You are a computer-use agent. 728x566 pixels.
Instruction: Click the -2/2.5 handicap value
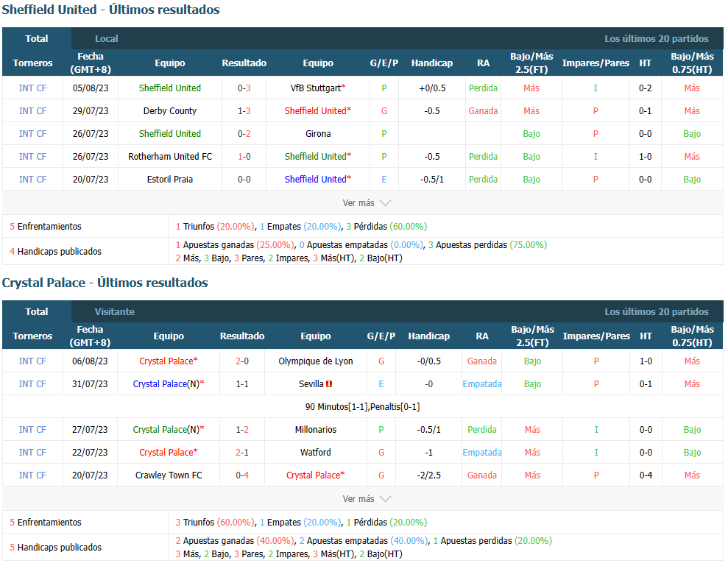click(x=429, y=475)
